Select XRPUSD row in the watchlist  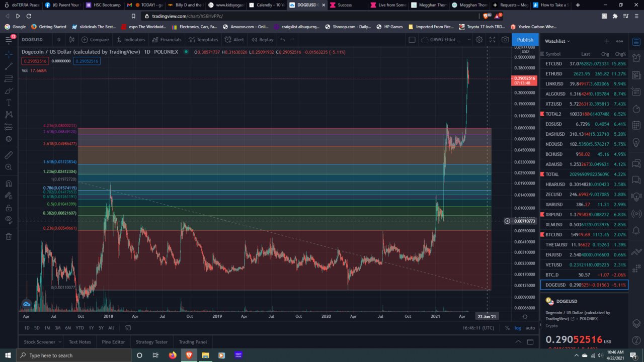584,215
